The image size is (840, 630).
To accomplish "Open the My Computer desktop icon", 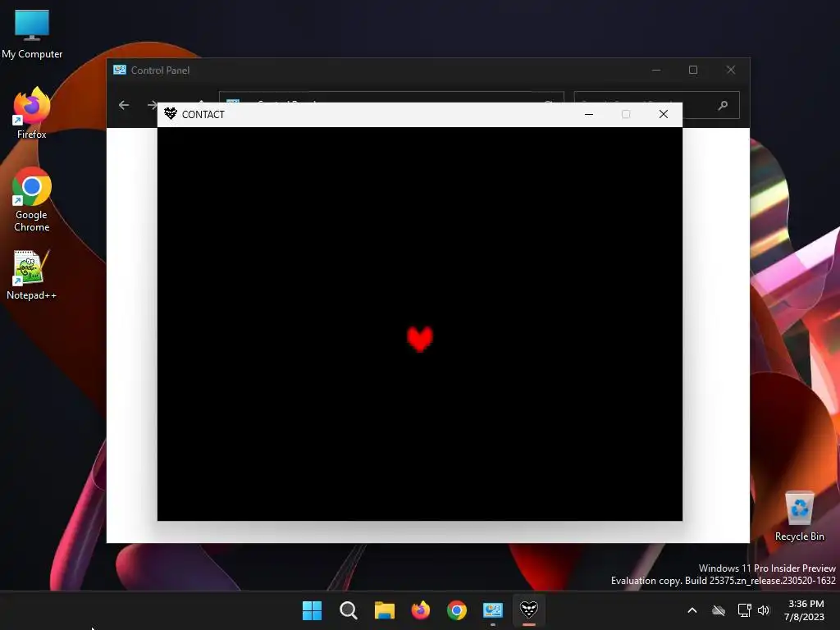I will 32,34.
